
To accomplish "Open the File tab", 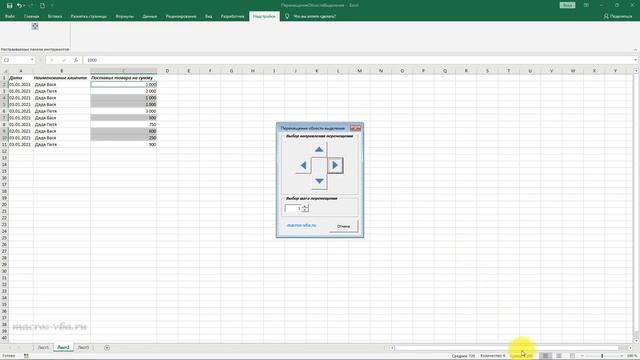I will 10,16.
